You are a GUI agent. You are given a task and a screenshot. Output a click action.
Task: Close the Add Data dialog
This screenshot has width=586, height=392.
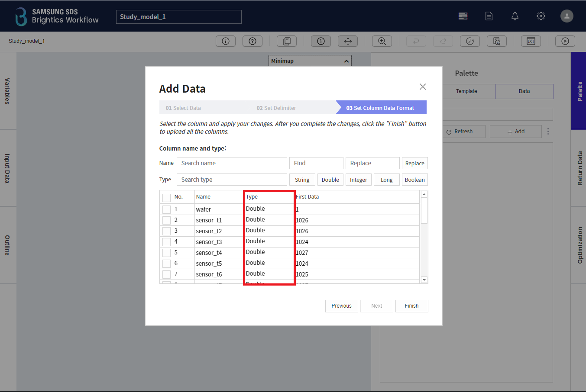pyautogui.click(x=423, y=87)
